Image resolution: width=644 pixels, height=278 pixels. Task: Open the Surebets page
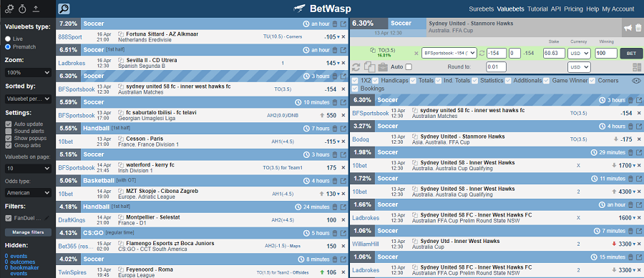point(482,9)
